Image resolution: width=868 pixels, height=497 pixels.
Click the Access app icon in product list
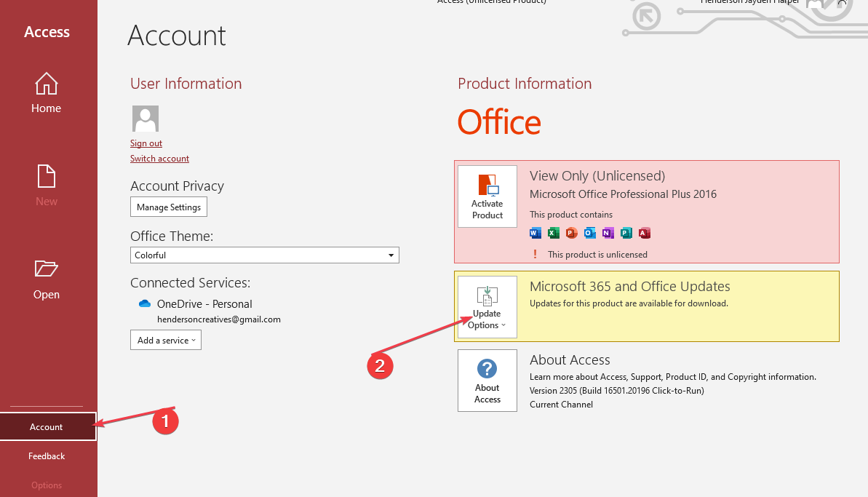tap(645, 233)
